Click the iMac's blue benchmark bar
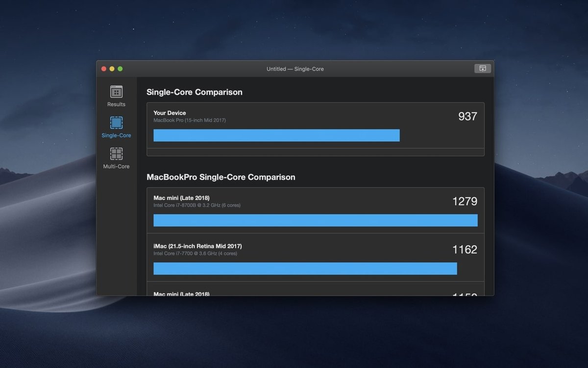 tap(305, 268)
